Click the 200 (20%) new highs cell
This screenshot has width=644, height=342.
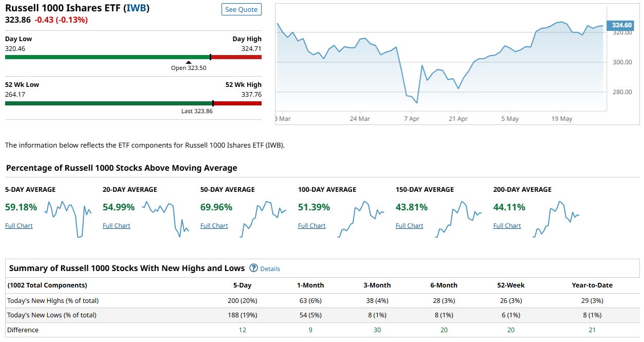242,300
